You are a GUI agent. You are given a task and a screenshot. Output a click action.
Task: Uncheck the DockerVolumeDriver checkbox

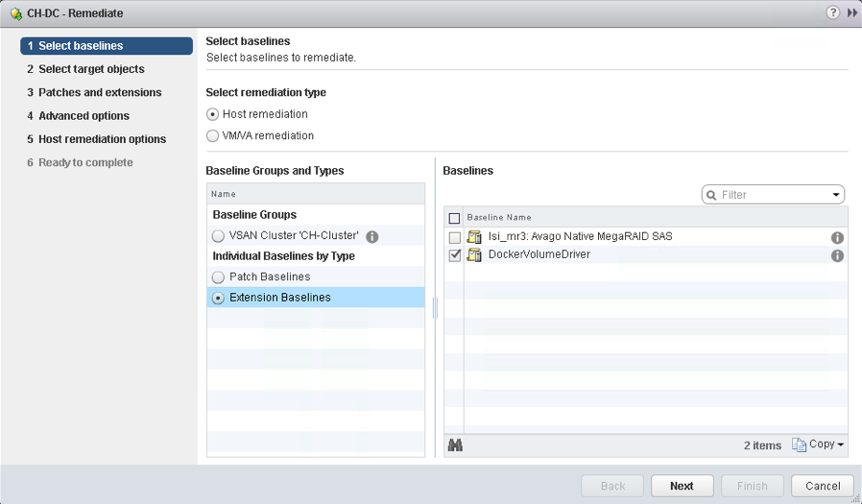coord(455,255)
